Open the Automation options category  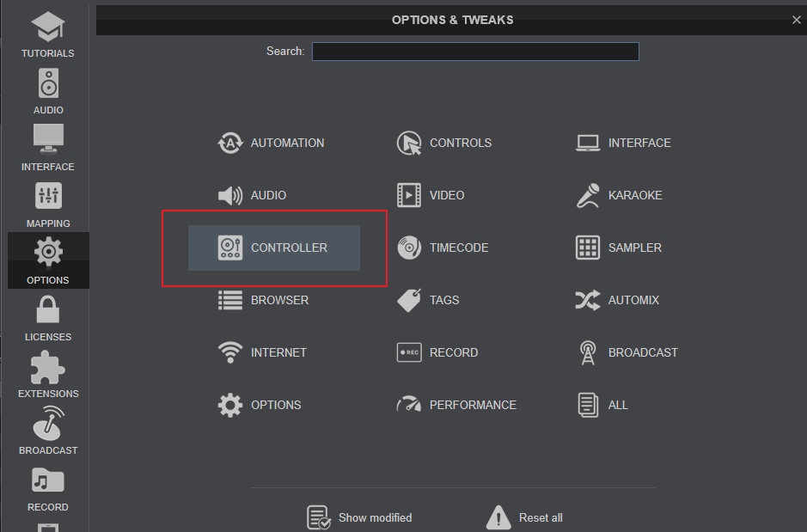click(272, 143)
